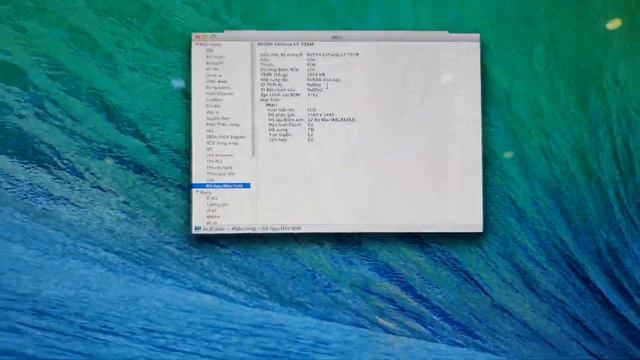Click the NVIDIA GeForce GT 755M heading

point(285,44)
